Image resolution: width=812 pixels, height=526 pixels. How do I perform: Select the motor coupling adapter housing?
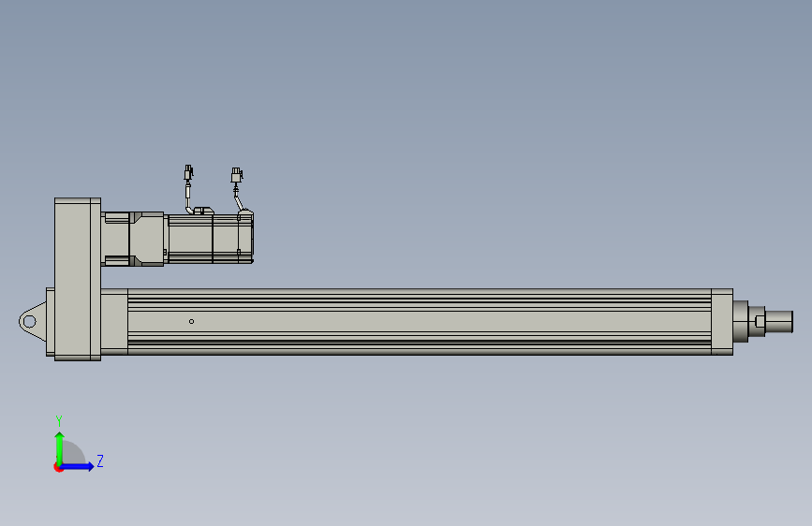tap(134, 239)
